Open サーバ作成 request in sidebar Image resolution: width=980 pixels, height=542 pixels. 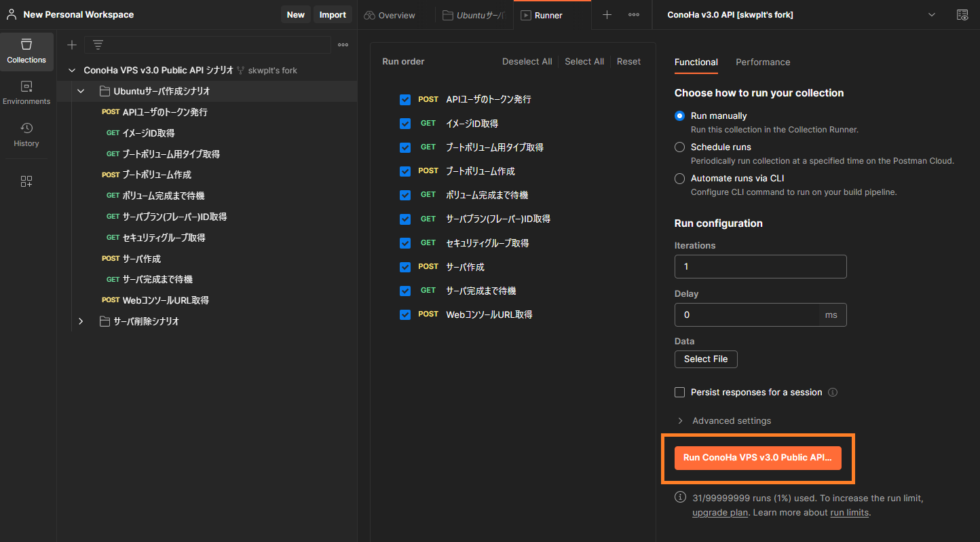coord(142,259)
